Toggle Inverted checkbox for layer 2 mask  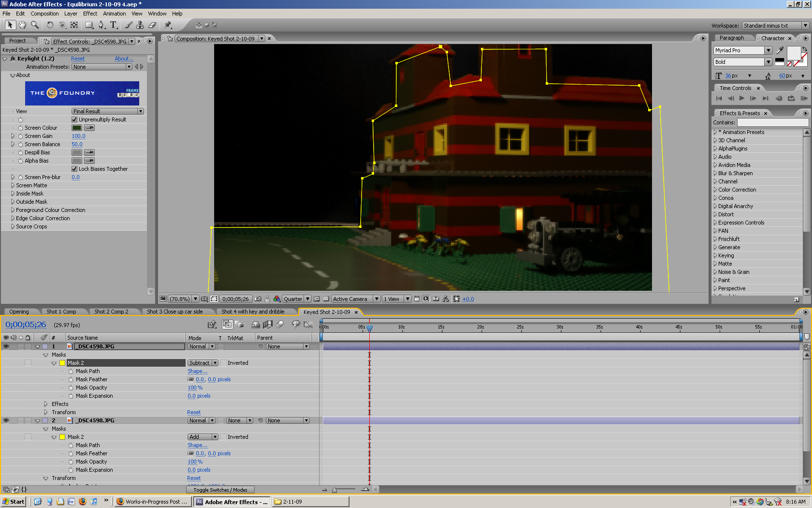tap(223, 437)
